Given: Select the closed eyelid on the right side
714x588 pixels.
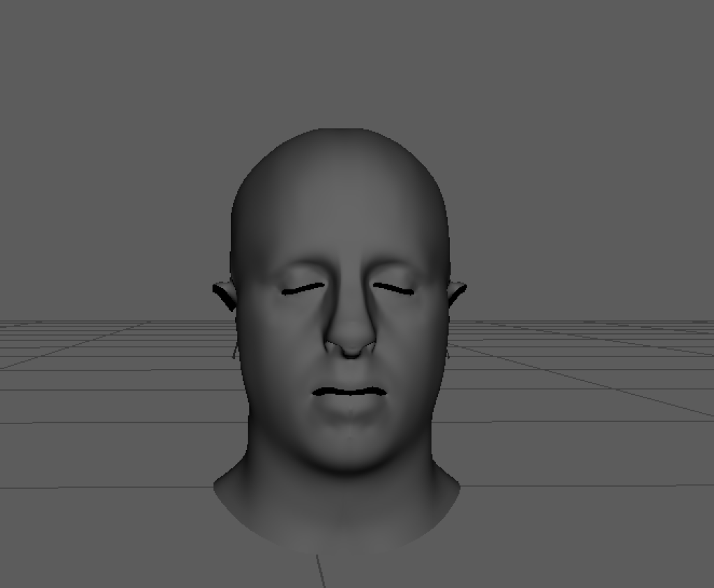Looking at the screenshot, I should coord(394,288).
